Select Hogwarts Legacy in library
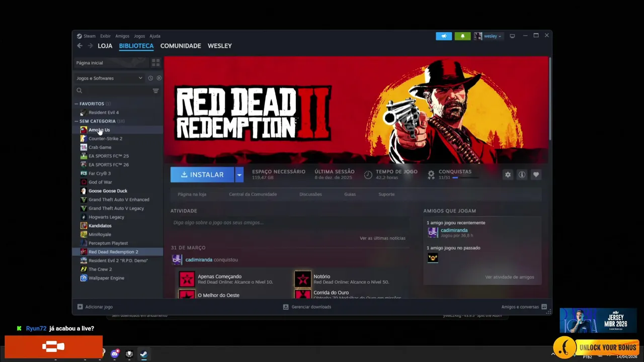Viewport: 644px width, 362px height. 118,217
